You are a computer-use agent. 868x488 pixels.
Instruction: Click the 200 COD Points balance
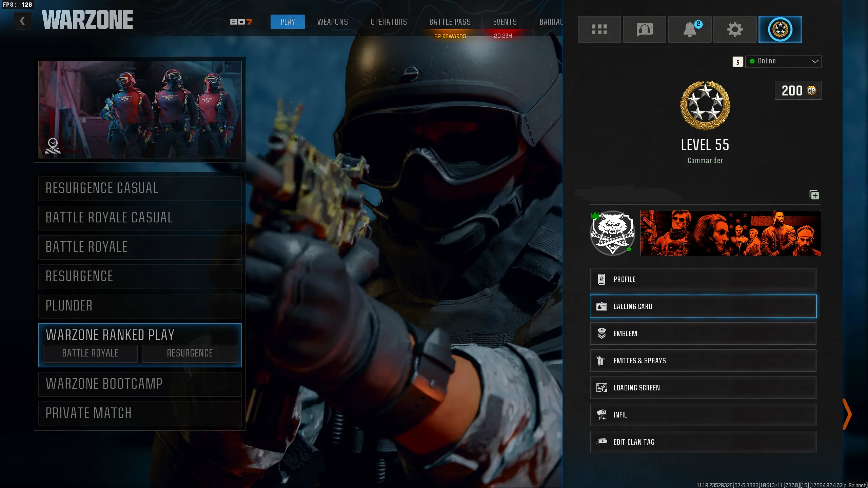(798, 90)
